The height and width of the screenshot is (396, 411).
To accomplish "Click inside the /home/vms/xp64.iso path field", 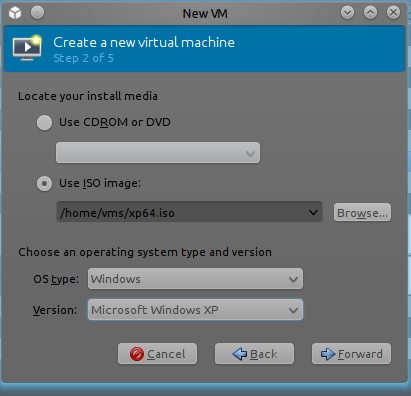I will tap(182, 212).
